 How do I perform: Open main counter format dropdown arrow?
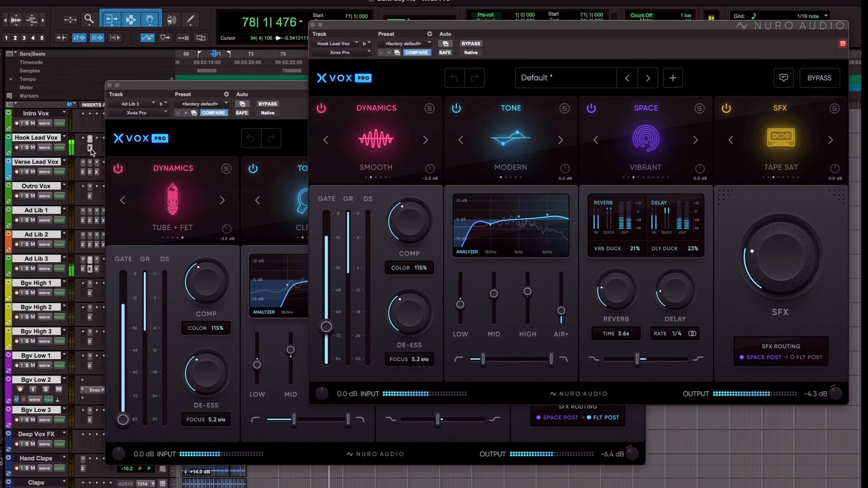(x=301, y=22)
